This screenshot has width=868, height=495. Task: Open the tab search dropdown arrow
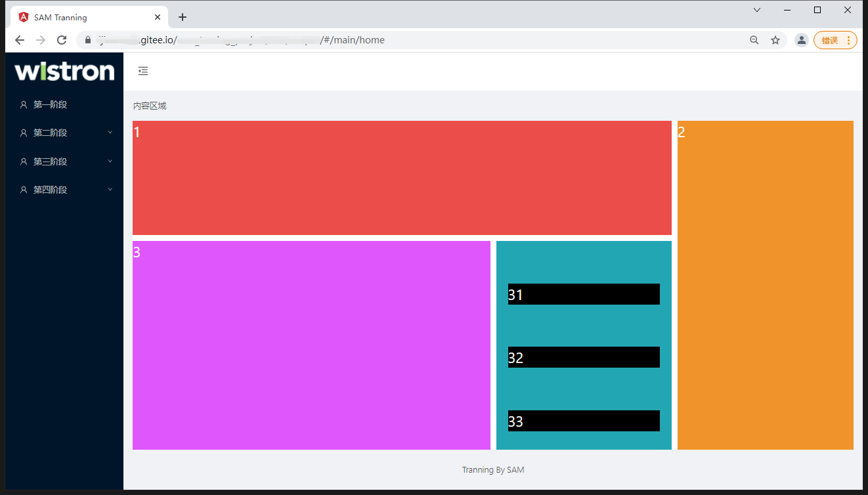click(757, 10)
